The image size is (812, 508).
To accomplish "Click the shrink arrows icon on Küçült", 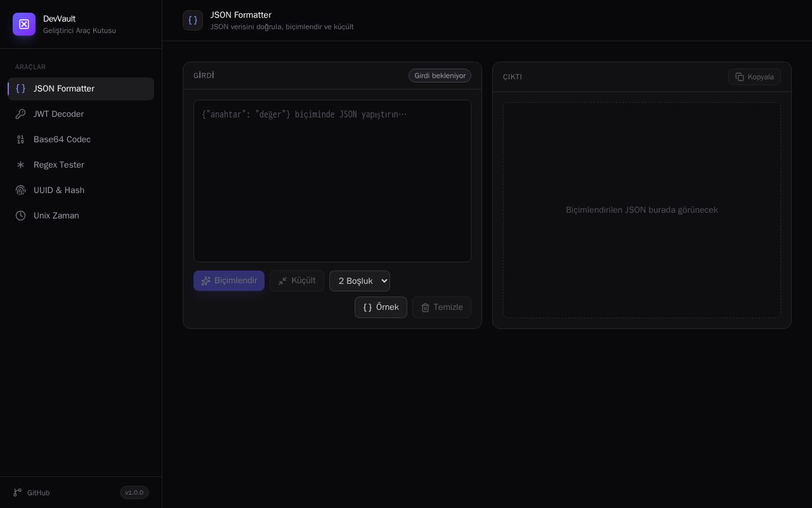I will [283, 281].
